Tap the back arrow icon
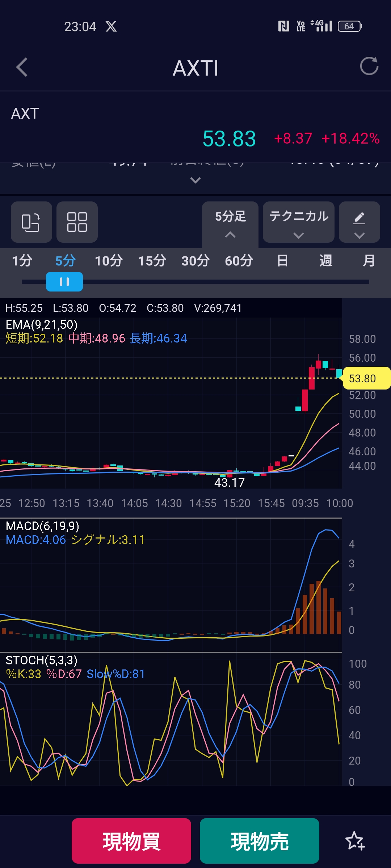This screenshot has width=391, height=868. [x=22, y=67]
